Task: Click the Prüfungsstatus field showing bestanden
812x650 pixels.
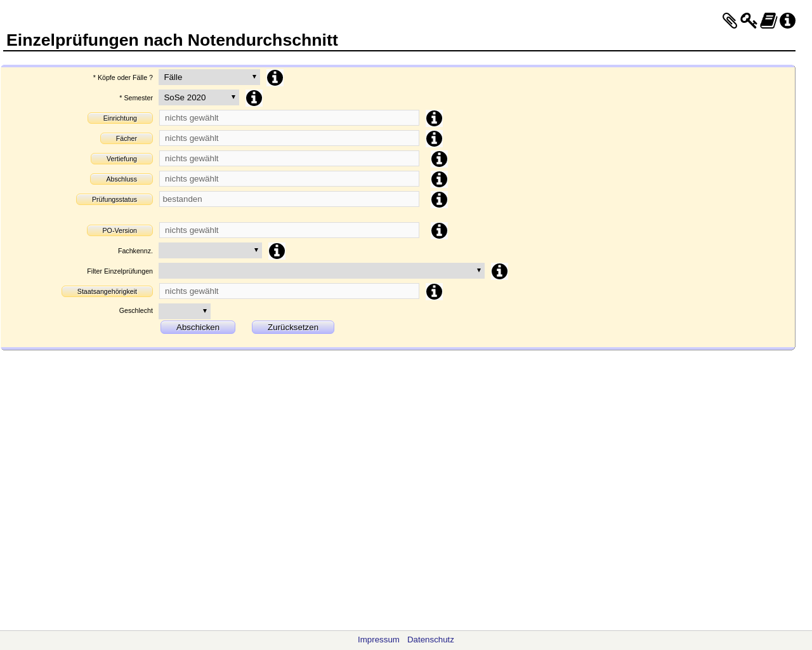Action: pos(289,199)
